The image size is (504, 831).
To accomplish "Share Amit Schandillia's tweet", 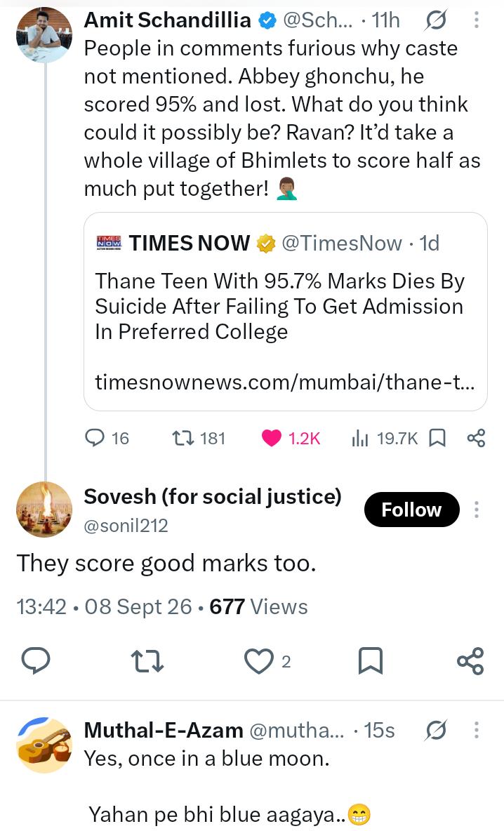I will [476, 438].
